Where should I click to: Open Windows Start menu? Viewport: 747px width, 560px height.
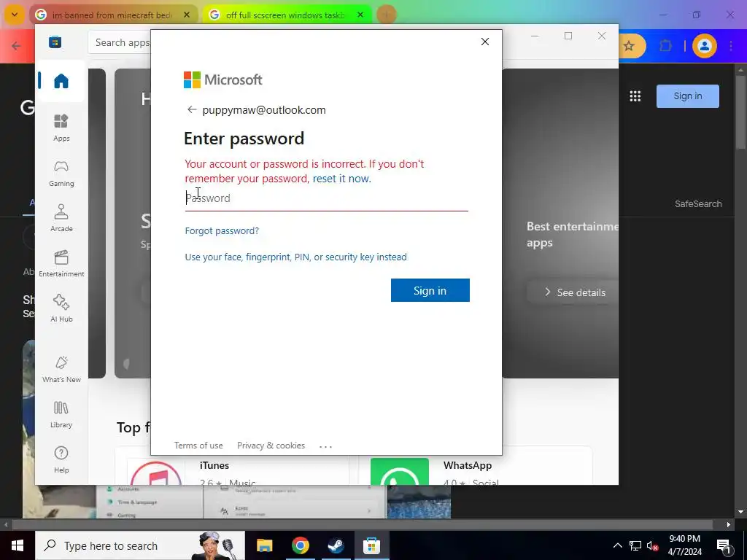click(18, 545)
